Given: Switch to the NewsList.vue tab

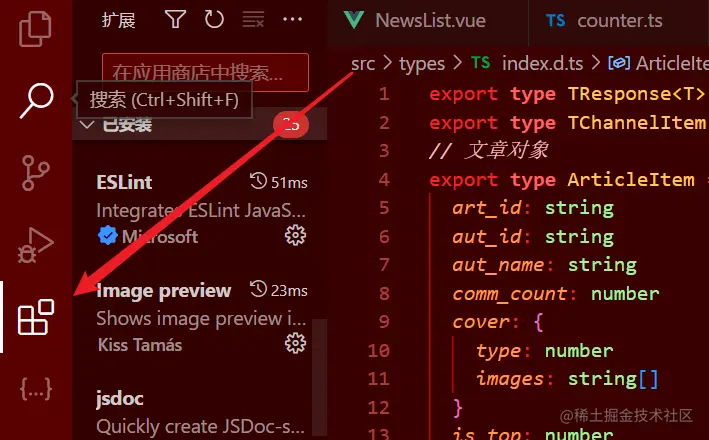Looking at the screenshot, I should [x=428, y=22].
